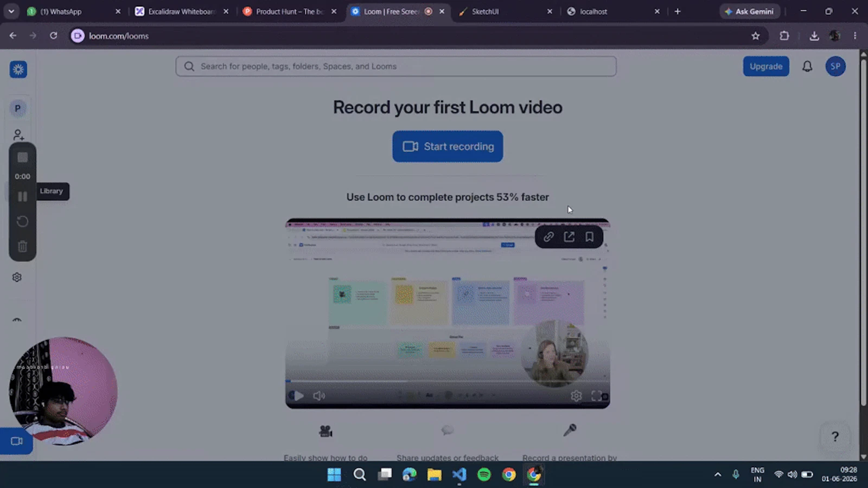
Task: Bookmark the demo video
Action: (x=589, y=237)
